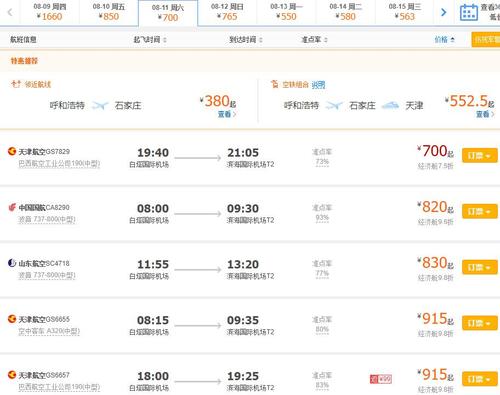
Task: Click the plane icon between Hohhot and Shijiazhuang in combo
Action: [334, 106]
